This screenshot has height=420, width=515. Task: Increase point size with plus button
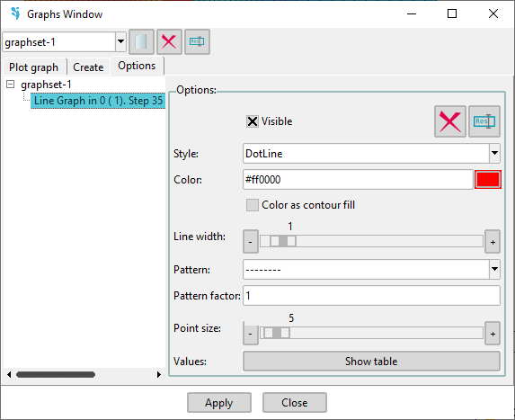pos(493,334)
